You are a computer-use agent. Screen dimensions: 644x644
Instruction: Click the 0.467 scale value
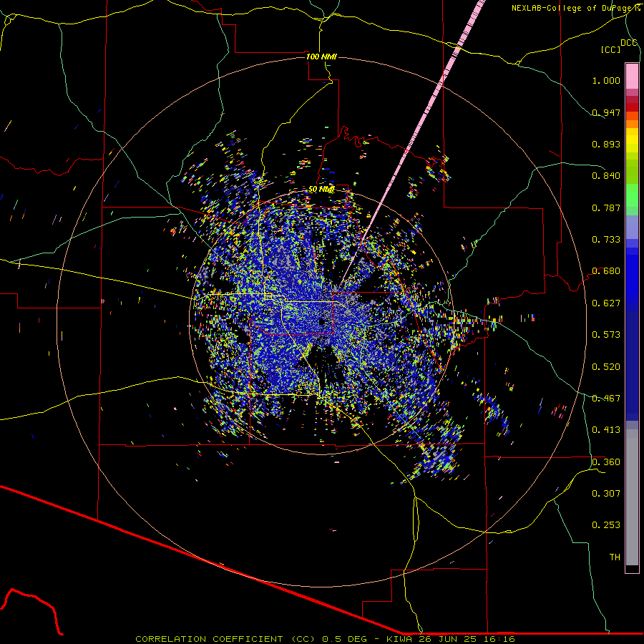pos(606,399)
